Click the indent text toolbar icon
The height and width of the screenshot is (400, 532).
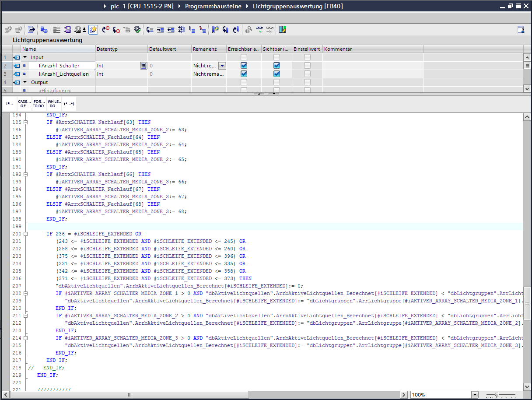tap(161, 30)
